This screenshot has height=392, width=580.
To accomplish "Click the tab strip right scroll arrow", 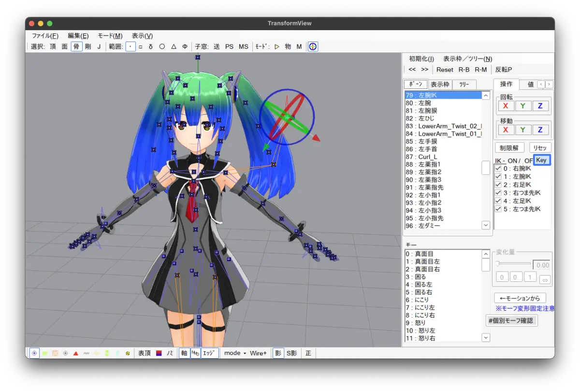I will tap(549, 85).
